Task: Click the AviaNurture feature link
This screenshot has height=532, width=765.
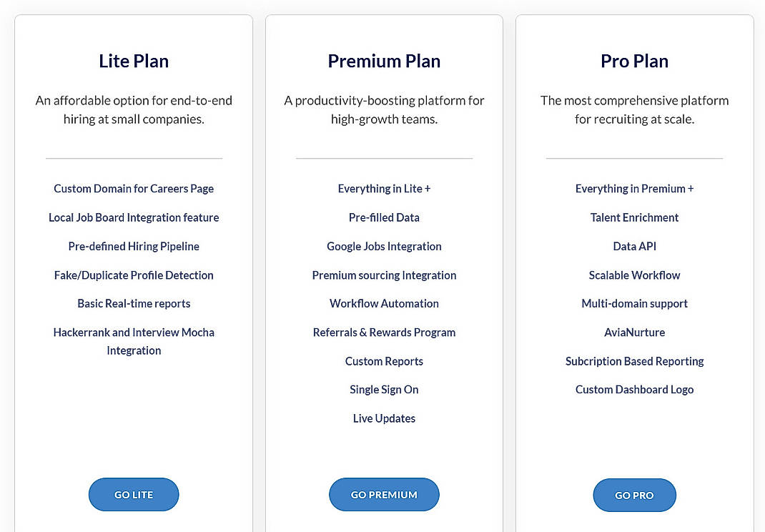Action: pos(633,332)
